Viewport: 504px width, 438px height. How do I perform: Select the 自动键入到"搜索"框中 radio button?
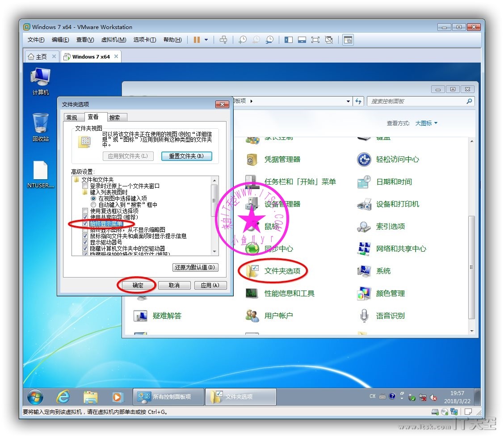(x=93, y=205)
